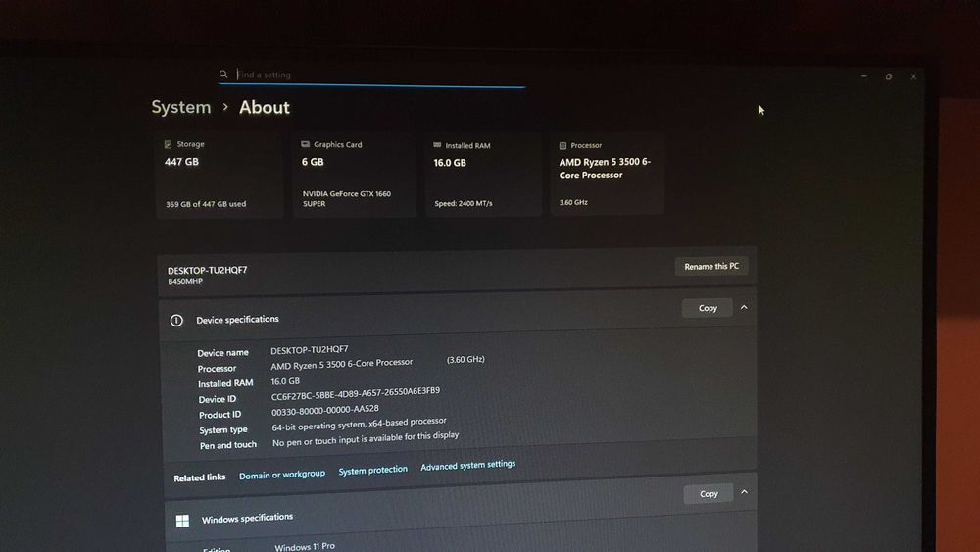
Task: Click the Installed RAM card icon
Action: pos(437,145)
